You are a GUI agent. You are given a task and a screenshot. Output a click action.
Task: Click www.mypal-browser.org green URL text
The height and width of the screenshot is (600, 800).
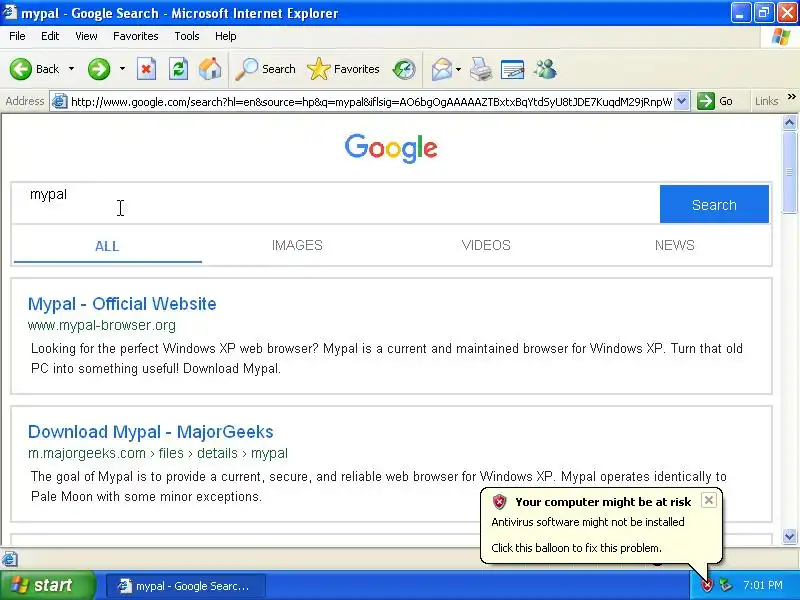click(x=102, y=326)
